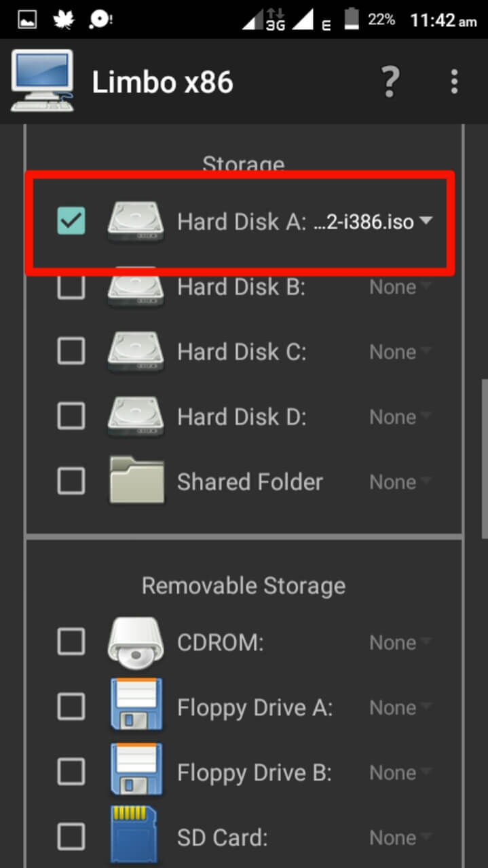Tap the Floppy Drive A diskette icon
Viewport: 488px width, 868px height.
[136, 706]
